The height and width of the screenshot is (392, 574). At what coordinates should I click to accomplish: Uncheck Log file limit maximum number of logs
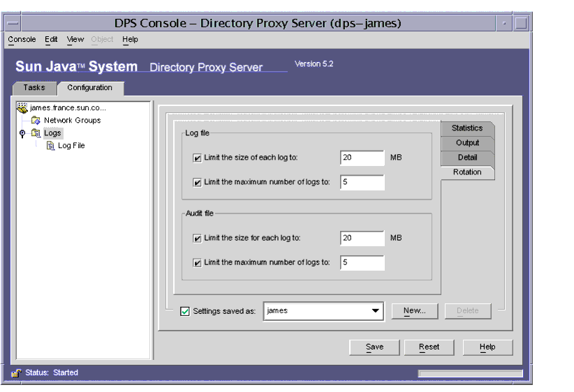pos(197,183)
